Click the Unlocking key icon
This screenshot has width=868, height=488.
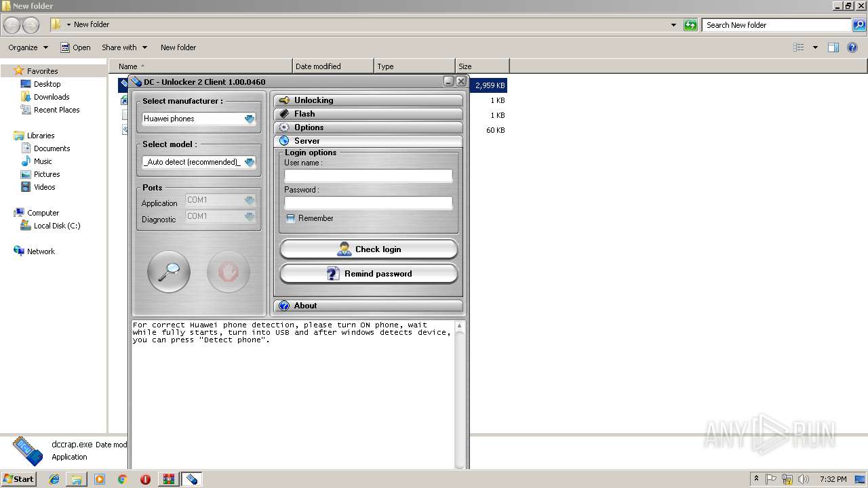click(284, 100)
